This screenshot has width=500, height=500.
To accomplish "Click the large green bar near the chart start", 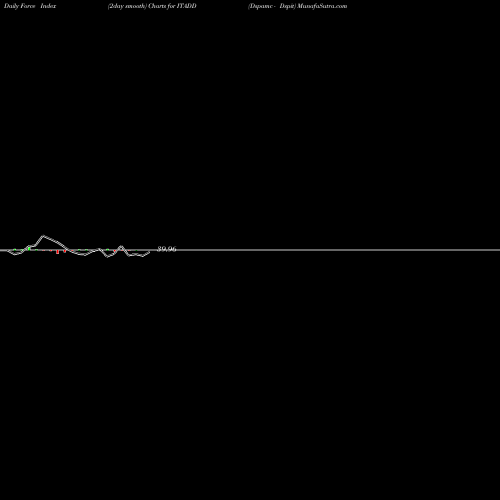I will 29,249.
